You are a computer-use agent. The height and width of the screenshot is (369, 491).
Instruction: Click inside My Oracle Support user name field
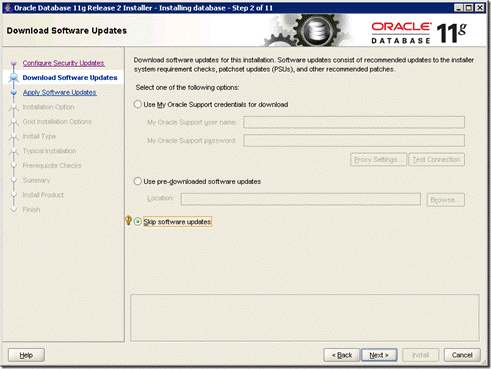click(x=354, y=122)
